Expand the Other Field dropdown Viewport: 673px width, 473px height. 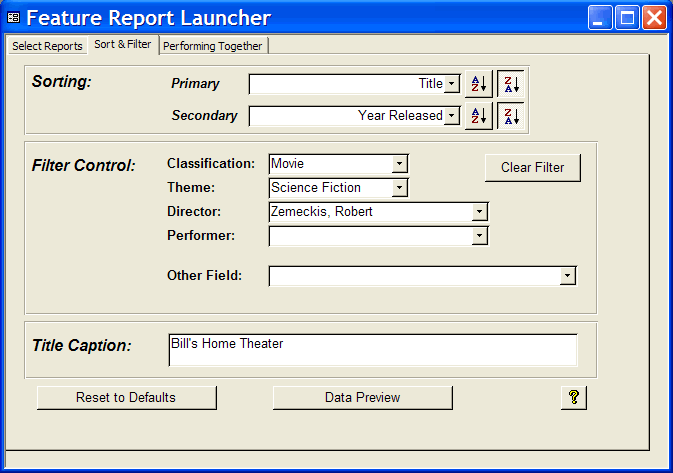[568, 276]
